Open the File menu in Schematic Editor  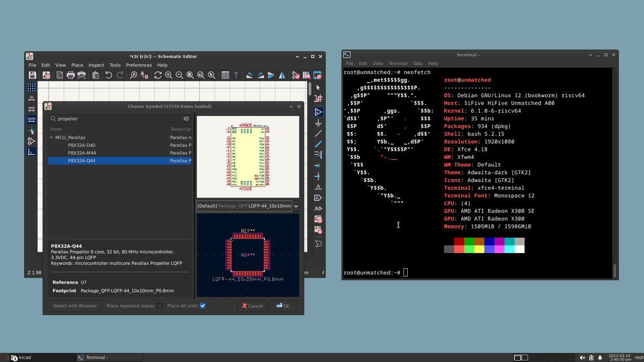[x=32, y=65]
